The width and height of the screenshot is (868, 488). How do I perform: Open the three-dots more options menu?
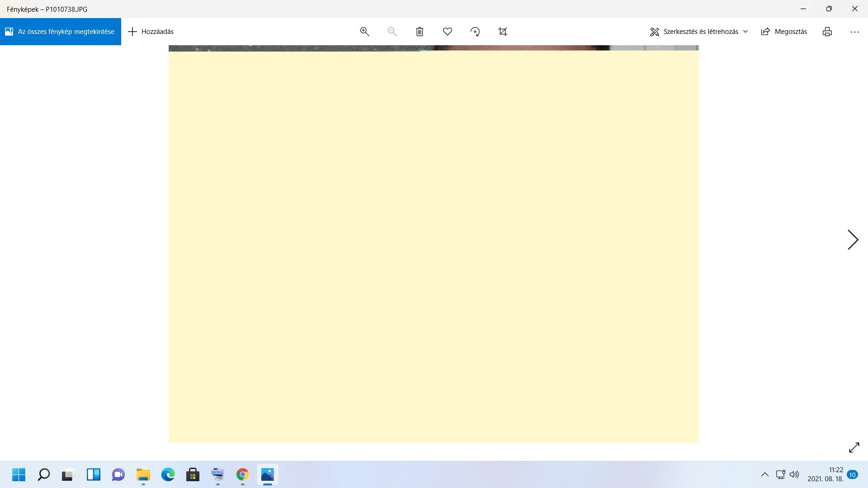click(x=854, y=32)
